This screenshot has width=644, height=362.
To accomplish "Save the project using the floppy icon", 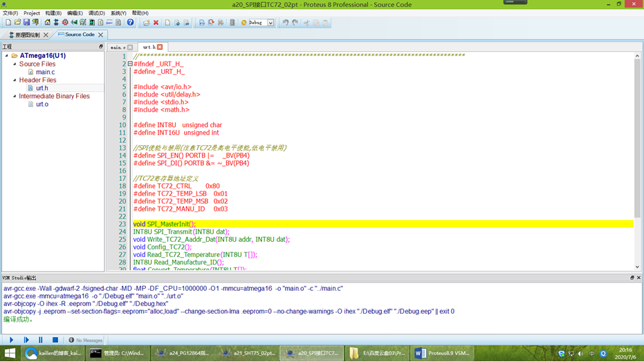I will pos(26,23).
